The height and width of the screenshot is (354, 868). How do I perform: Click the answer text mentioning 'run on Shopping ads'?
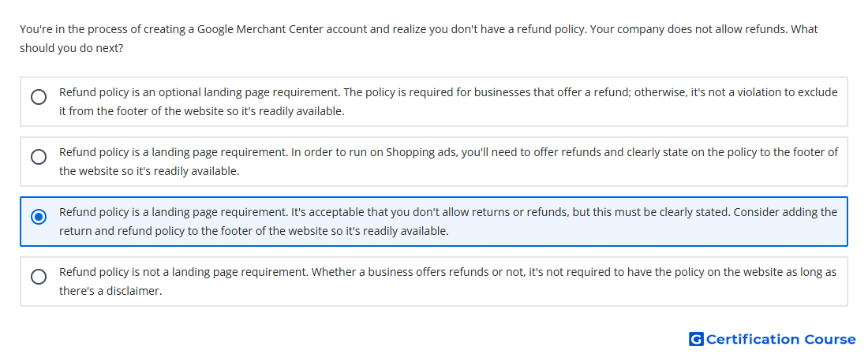pos(448,152)
